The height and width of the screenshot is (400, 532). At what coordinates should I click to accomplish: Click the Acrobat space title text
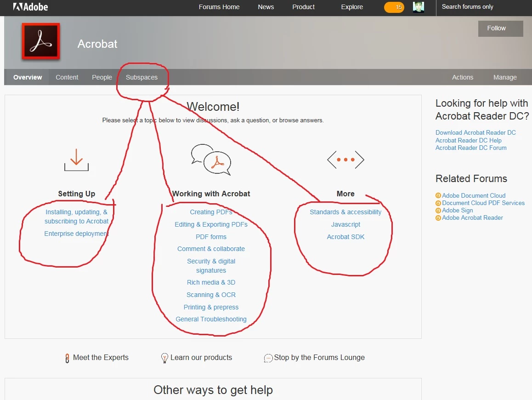[97, 44]
